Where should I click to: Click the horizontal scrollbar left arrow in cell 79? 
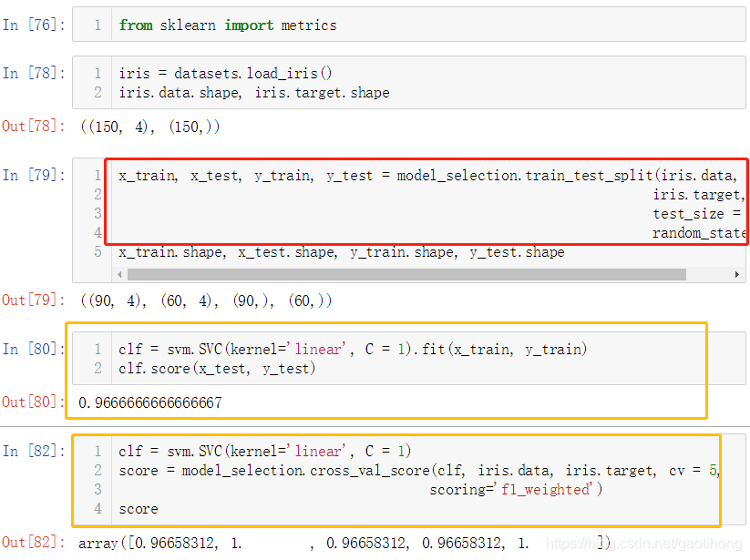pos(119,275)
